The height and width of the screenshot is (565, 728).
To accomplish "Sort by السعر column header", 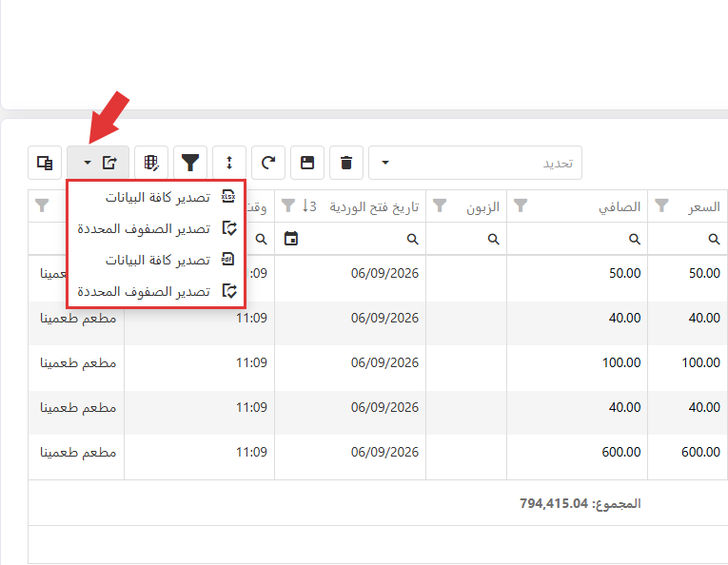I will click(x=704, y=206).
